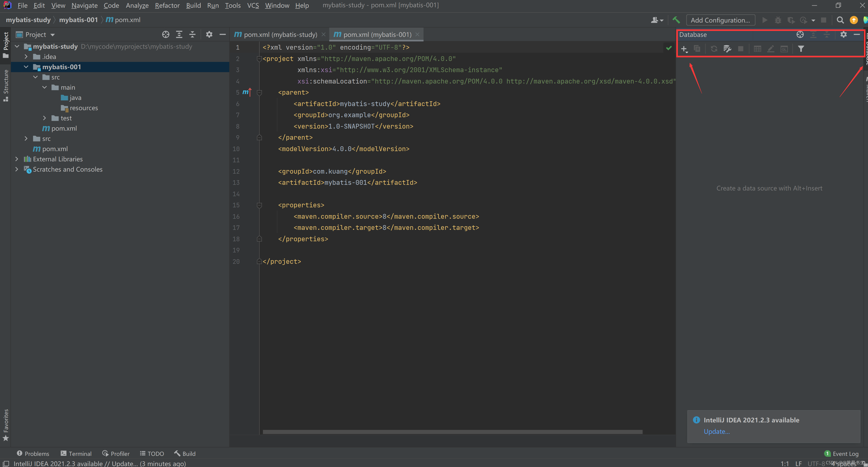868x467 pixels.
Task: Click the Stop square in main toolbar
Action: click(824, 20)
